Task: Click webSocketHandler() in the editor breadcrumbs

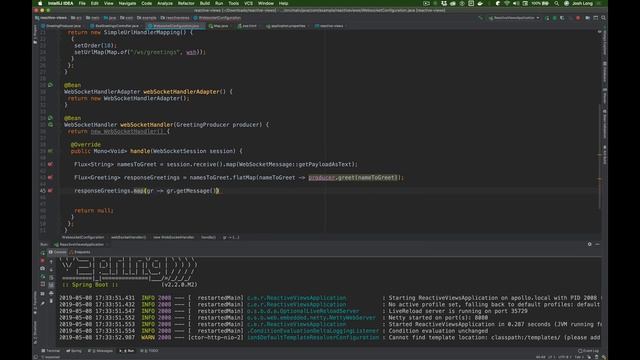Action: pos(129,237)
